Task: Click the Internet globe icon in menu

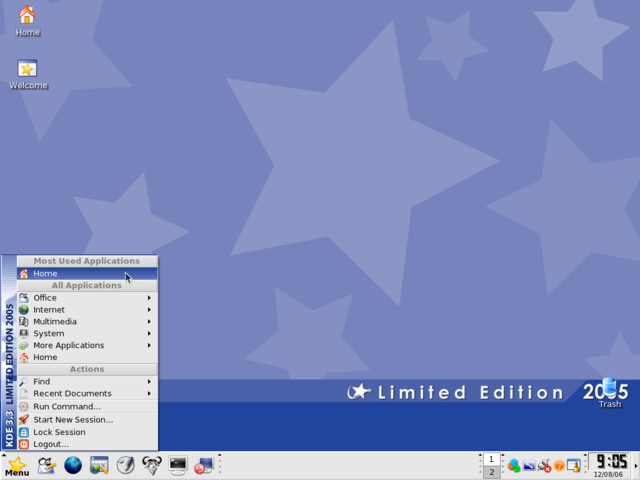Action: [x=24, y=309]
